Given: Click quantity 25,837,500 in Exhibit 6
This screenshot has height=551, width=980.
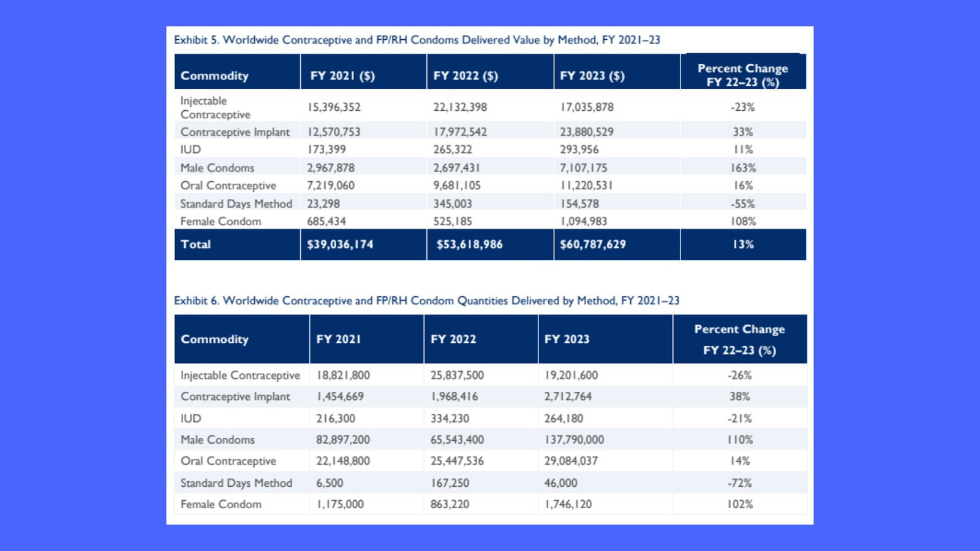Looking at the screenshot, I should click(457, 375).
